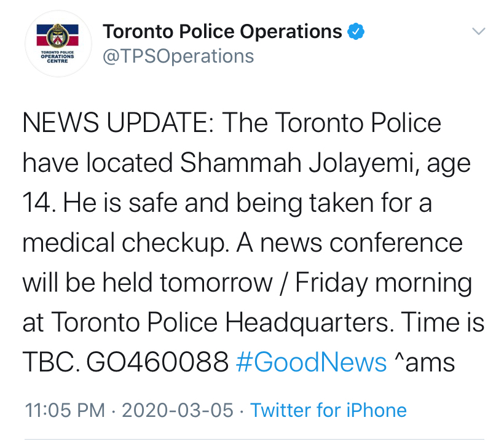Open the tweet options chevron menu

click(x=479, y=31)
